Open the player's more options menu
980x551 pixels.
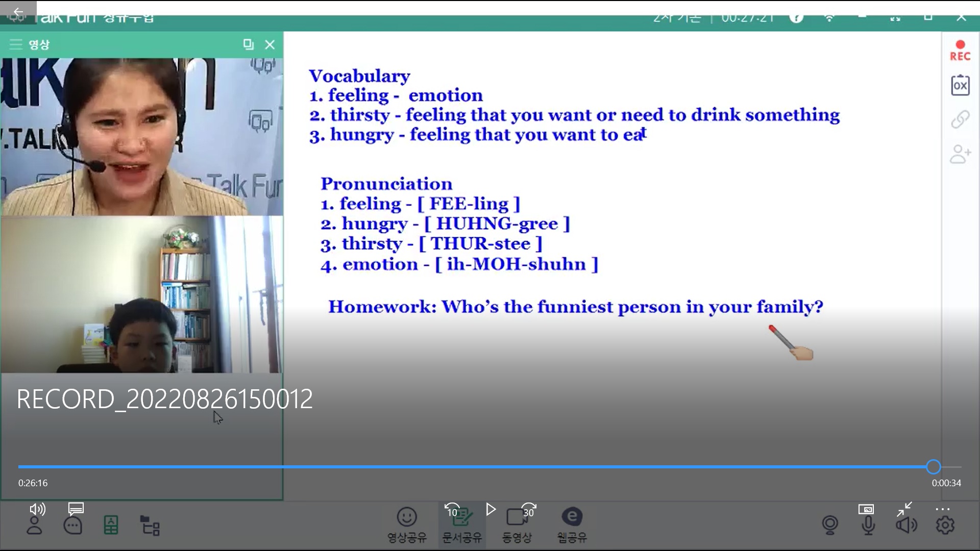click(x=942, y=509)
